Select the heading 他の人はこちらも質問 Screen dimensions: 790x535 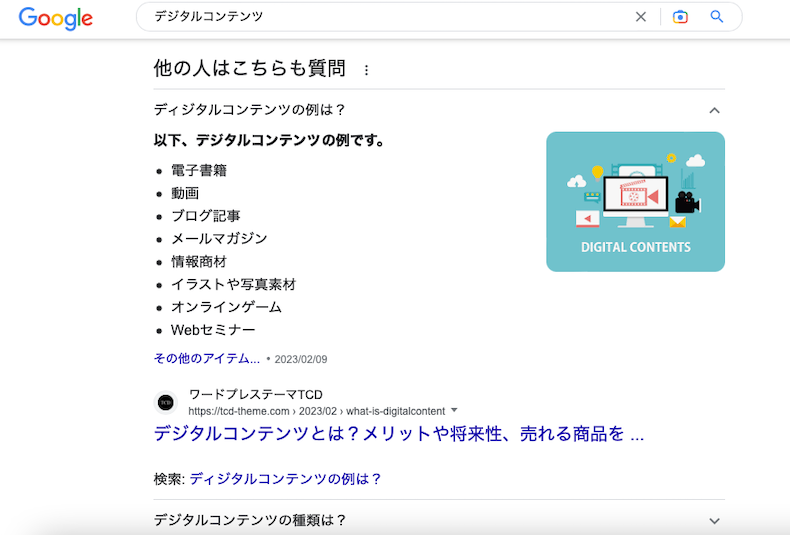pyautogui.click(x=249, y=68)
